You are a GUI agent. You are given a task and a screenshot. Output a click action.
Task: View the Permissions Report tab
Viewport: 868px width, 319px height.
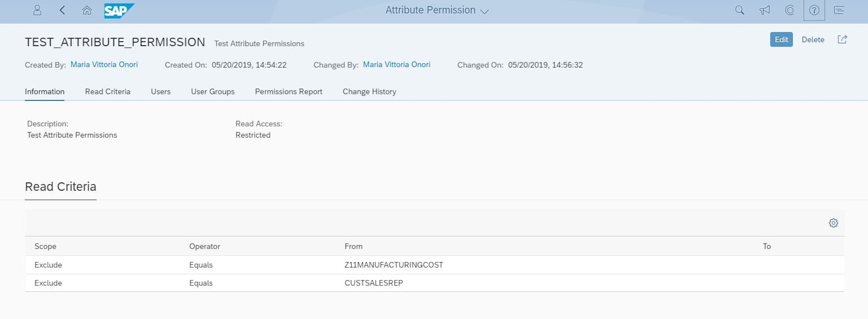tap(288, 91)
